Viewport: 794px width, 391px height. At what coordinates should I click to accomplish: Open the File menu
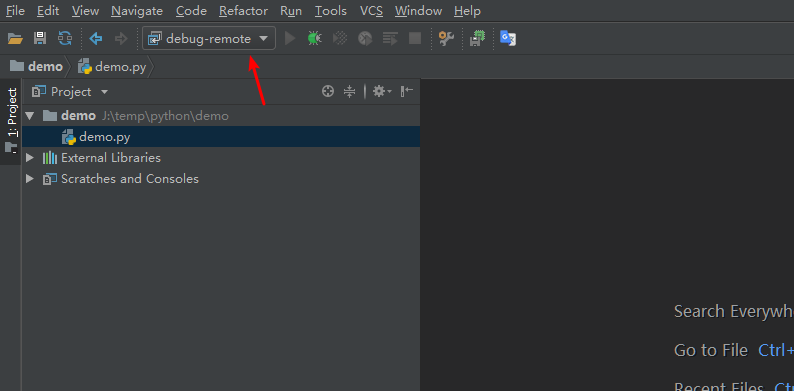pyautogui.click(x=15, y=11)
